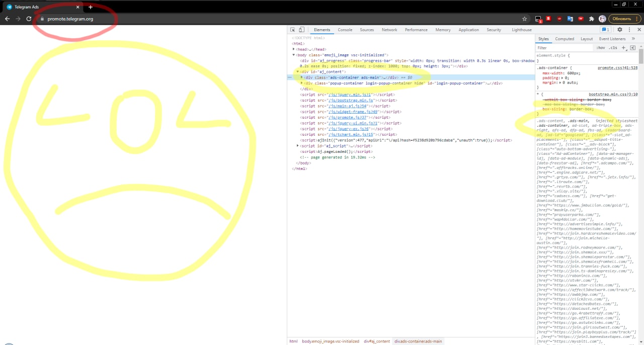Toggle the :hov element state button

coord(601,48)
